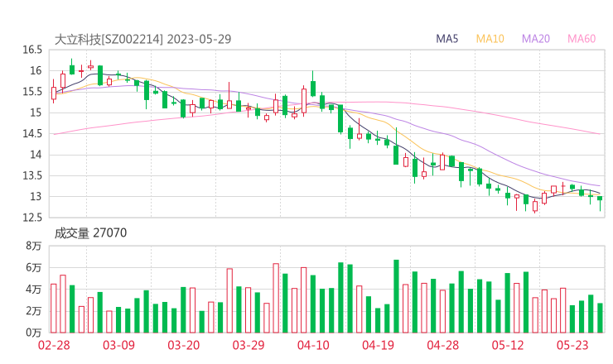Click the 成交量 27070 volume label

pos(90,233)
